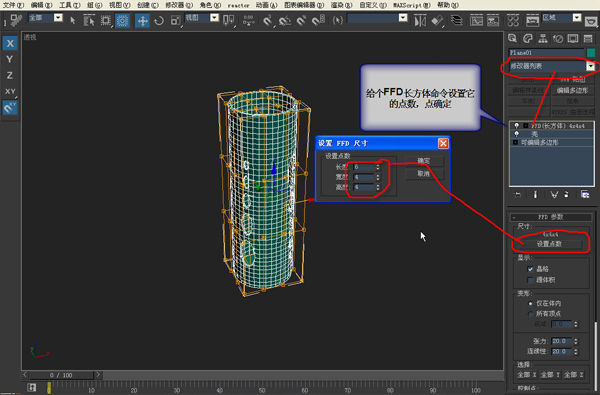Select the 仅在体内 radio button

click(530, 304)
